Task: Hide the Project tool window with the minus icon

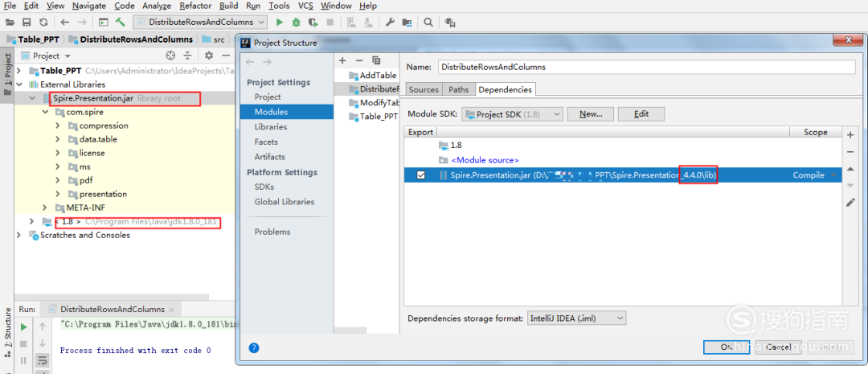Action: point(225,55)
